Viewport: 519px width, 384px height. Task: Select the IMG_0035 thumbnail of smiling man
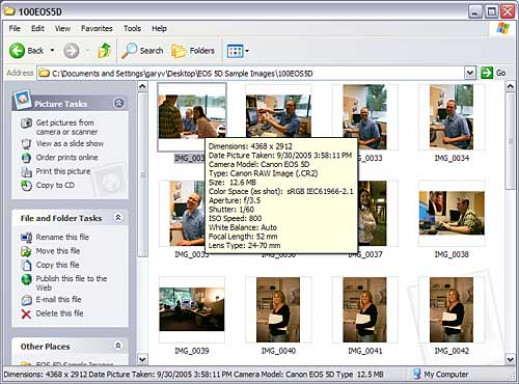pos(182,213)
